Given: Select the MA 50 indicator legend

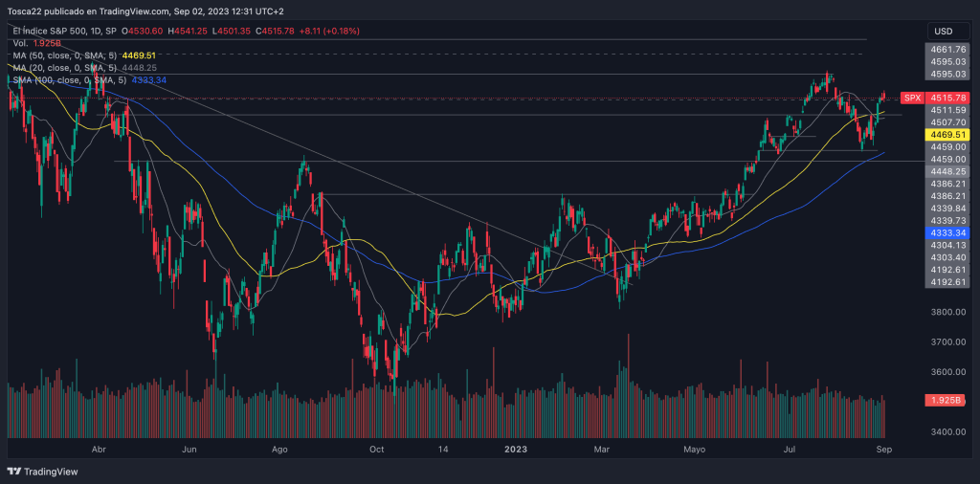Looking at the screenshot, I should [x=65, y=55].
